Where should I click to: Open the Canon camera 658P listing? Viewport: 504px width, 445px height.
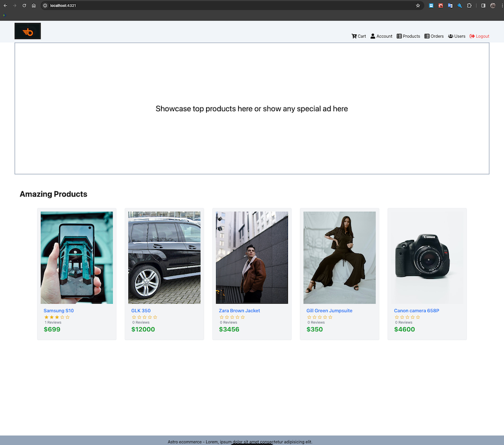click(x=416, y=310)
